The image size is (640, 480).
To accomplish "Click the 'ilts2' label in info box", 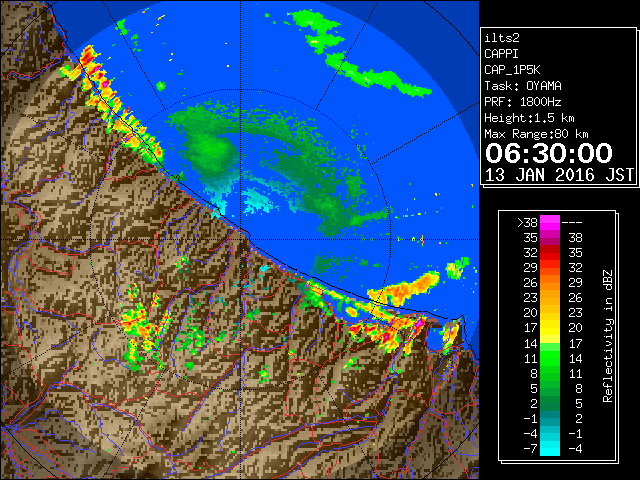I will click(x=502, y=38).
